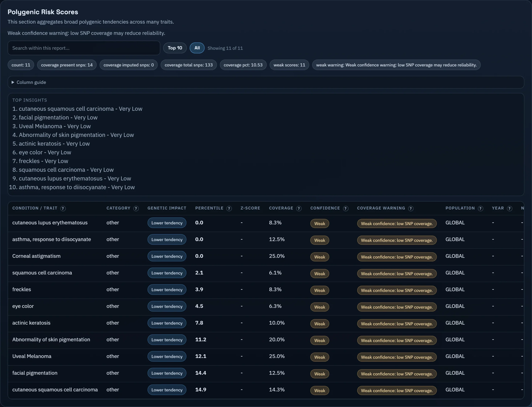Click help icon beside Category header
This screenshot has width=532, height=407.
coord(136,208)
